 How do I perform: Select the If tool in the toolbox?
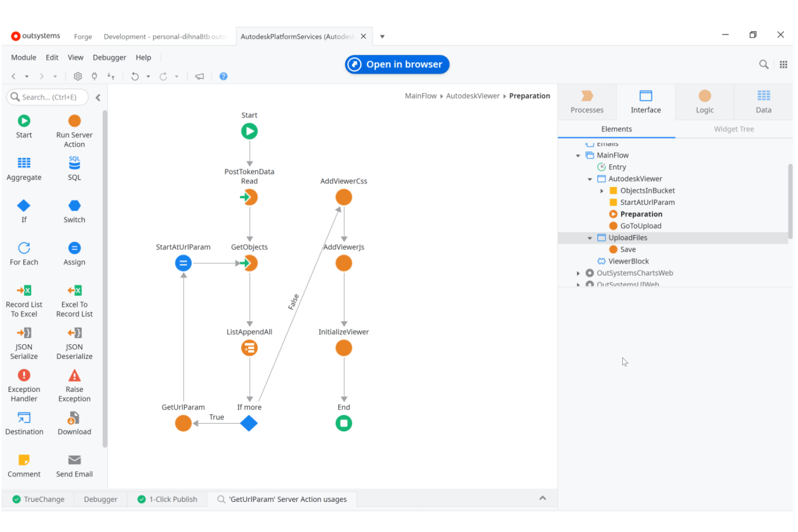click(24, 211)
